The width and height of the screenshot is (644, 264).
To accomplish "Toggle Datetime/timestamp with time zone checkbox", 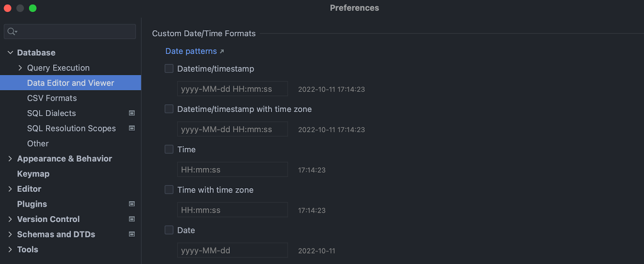I will click(169, 109).
